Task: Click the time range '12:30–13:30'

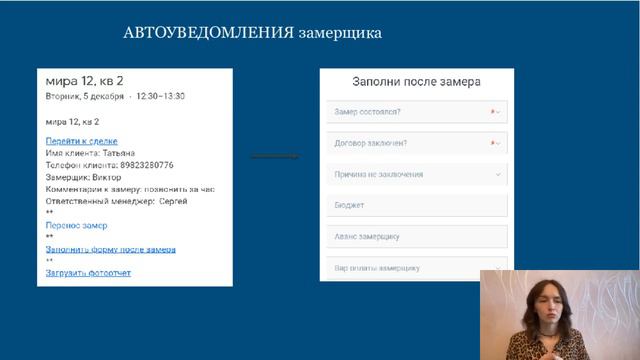Action: coord(160,96)
